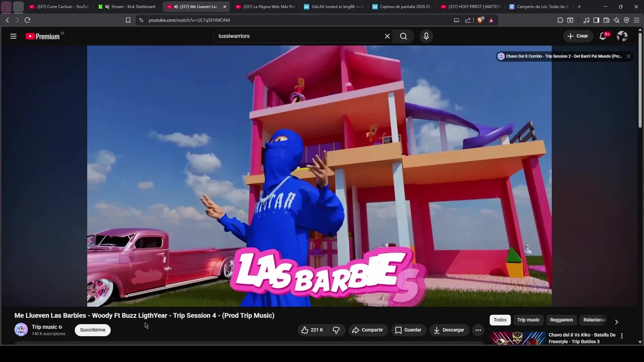Image resolution: width=644 pixels, height=362 pixels.
Task: Like the video with 221 K
Action: (312, 330)
